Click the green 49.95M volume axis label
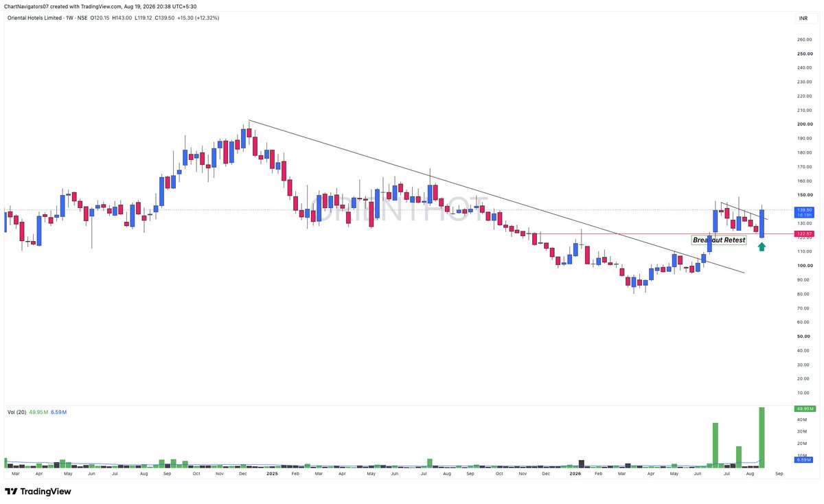The height and width of the screenshot is (504, 824). click(x=804, y=409)
